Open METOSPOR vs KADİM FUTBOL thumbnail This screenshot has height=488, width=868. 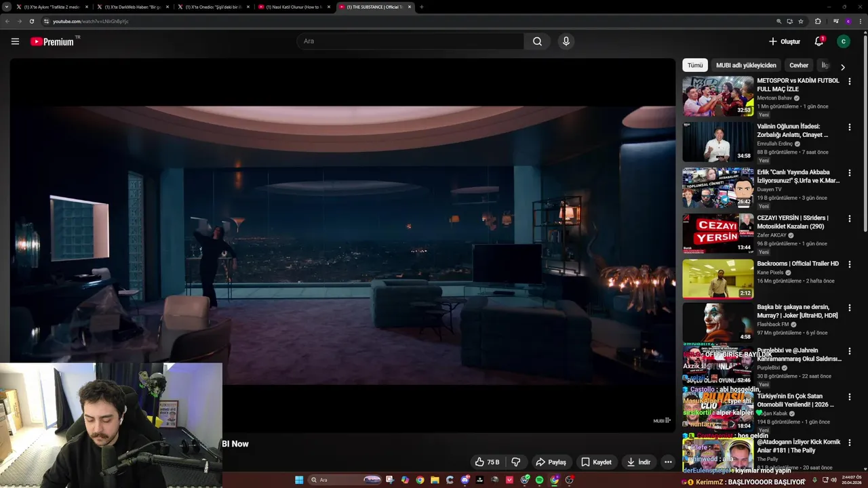click(717, 96)
